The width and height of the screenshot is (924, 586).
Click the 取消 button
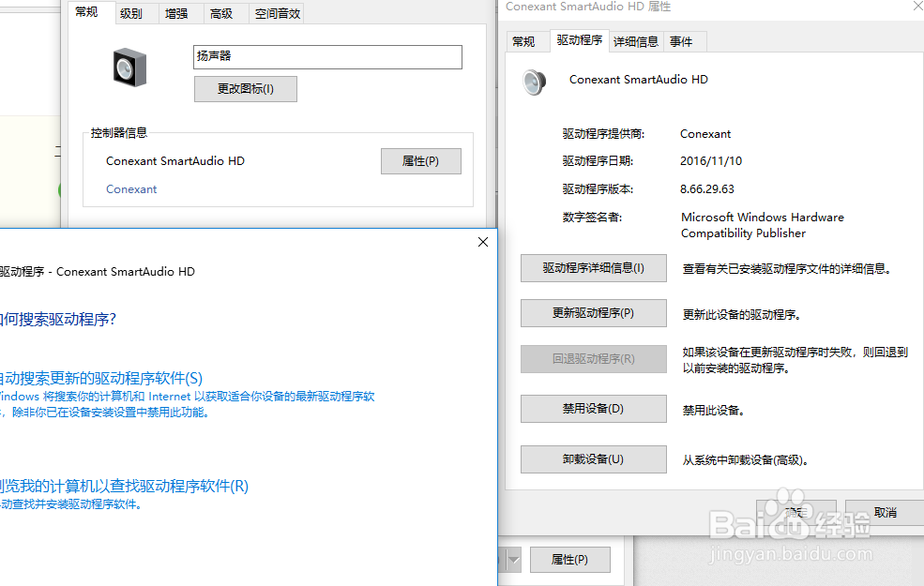click(x=886, y=512)
